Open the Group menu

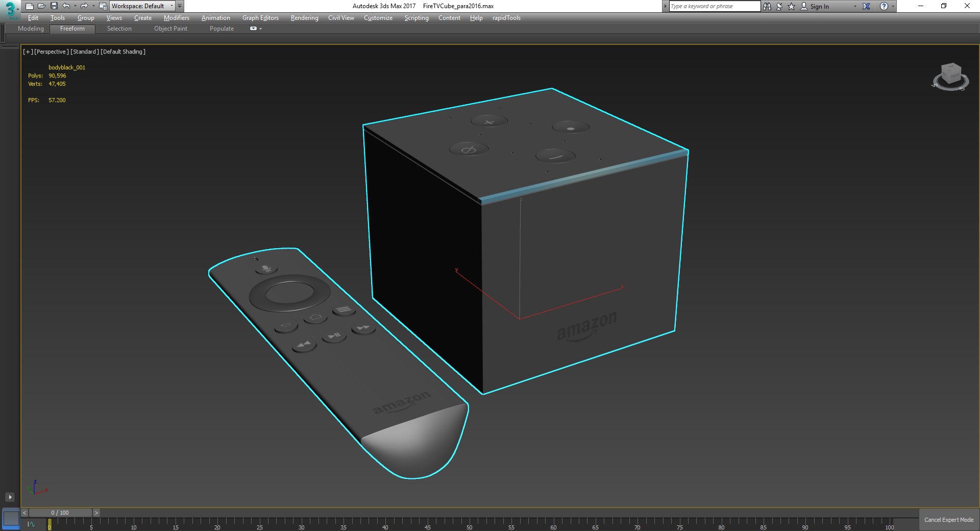pyautogui.click(x=86, y=18)
